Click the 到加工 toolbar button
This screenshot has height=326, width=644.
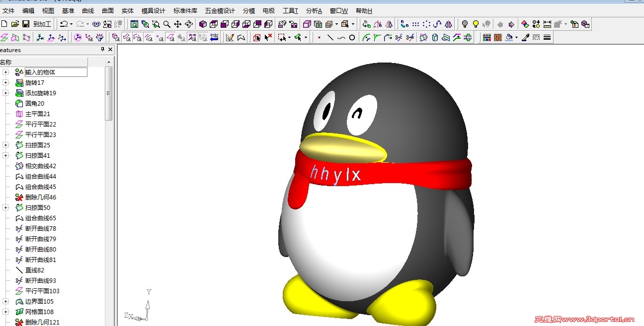pyautogui.click(x=42, y=24)
